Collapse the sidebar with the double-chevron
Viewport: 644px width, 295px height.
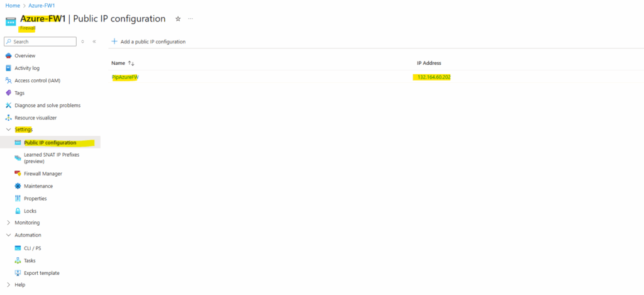[x=94, y=42]
